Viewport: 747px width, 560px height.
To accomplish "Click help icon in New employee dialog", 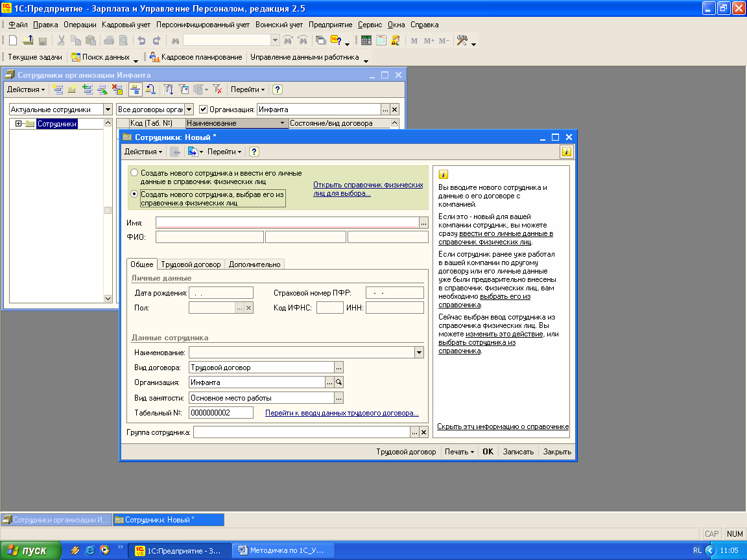I will [x=254, y=152].
